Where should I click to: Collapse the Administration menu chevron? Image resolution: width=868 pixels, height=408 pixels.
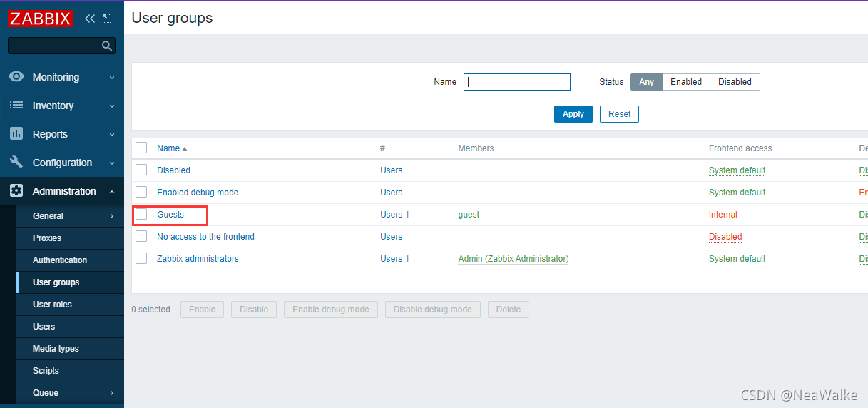pyautogui.click(x=112, y=191)
